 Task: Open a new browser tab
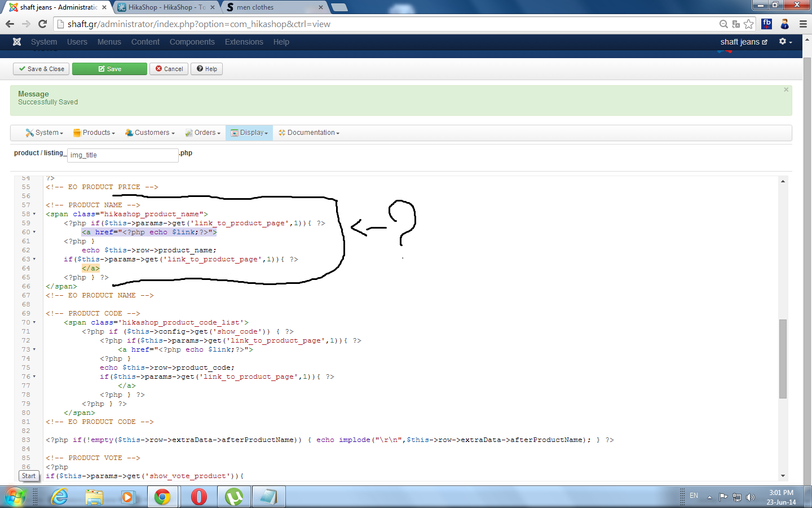point(339,7)
